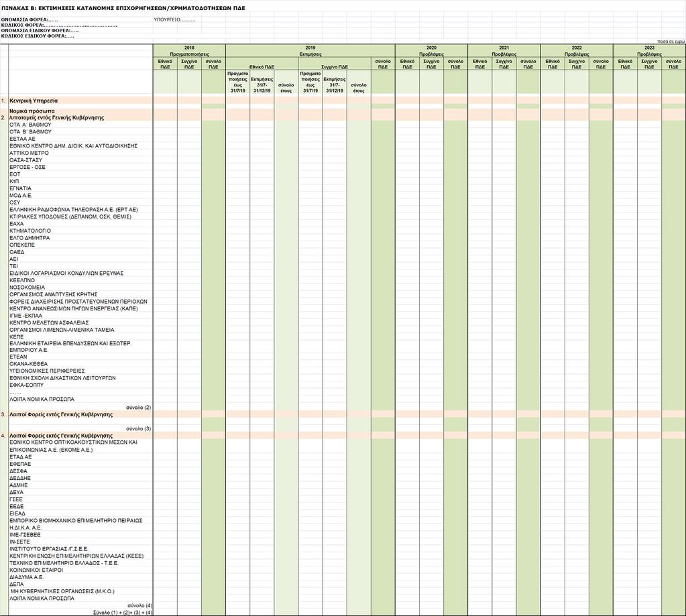
Task: Click the ΟΑΕΔ row label
Action: [x=17, y=252]
